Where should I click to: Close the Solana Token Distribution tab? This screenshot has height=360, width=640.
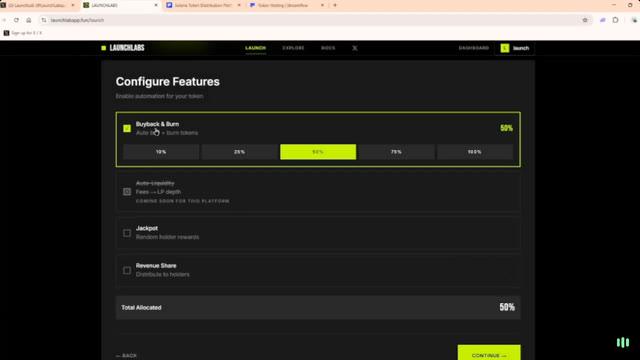coord(239,5)
